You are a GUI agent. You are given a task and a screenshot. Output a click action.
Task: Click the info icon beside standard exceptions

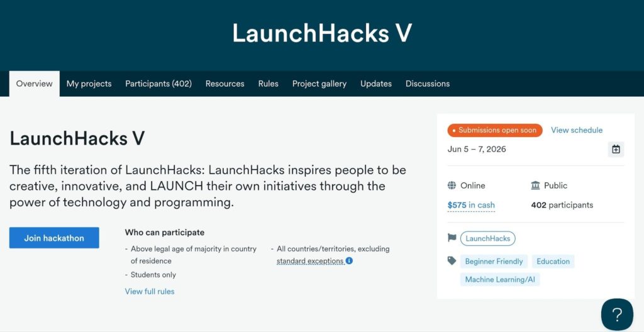point(349,260)
